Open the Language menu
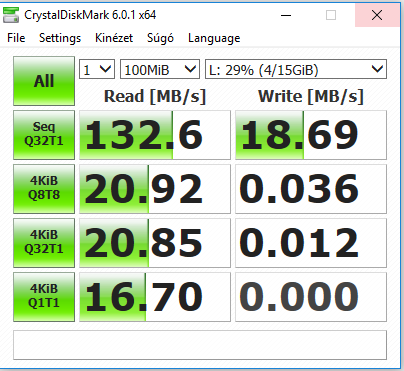 click(214, 38)
